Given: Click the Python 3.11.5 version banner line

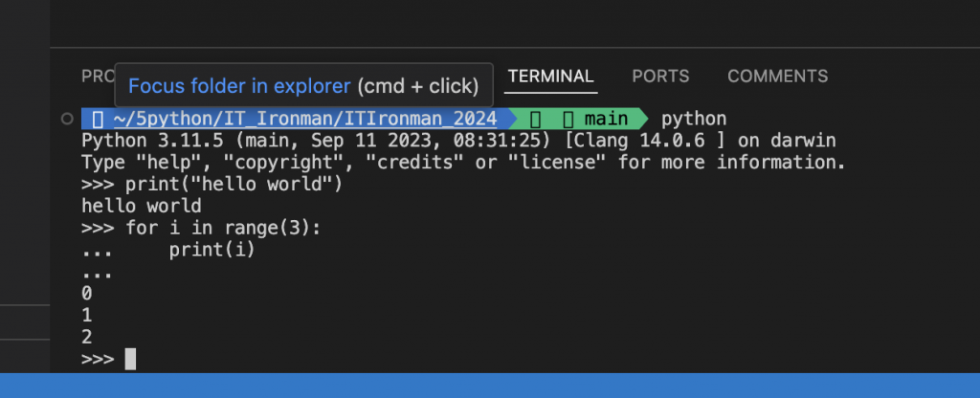Looking at the screenshot, I should point(458,141).
